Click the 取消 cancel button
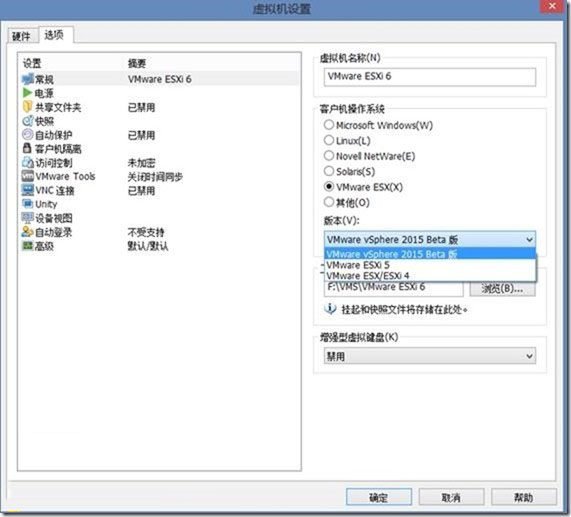Screen dimensions: 571x517 click(x=451, y=497)
